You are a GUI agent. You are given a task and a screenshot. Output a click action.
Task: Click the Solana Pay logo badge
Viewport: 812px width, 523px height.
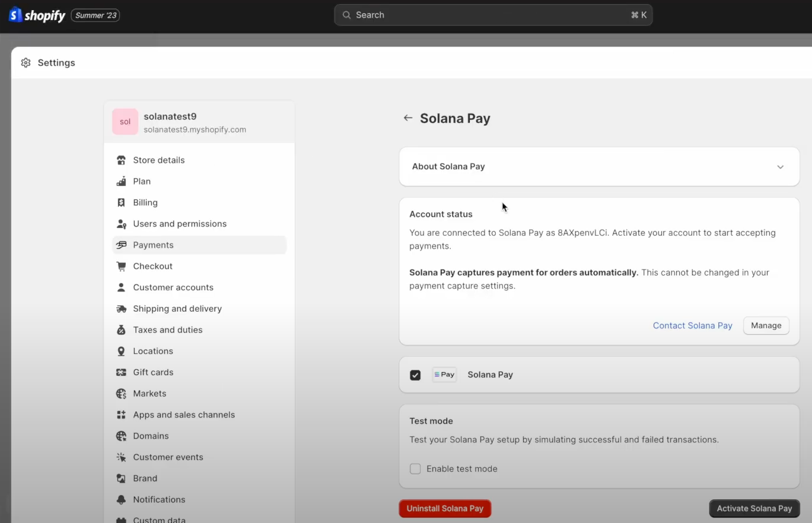[x=444, y=375]
